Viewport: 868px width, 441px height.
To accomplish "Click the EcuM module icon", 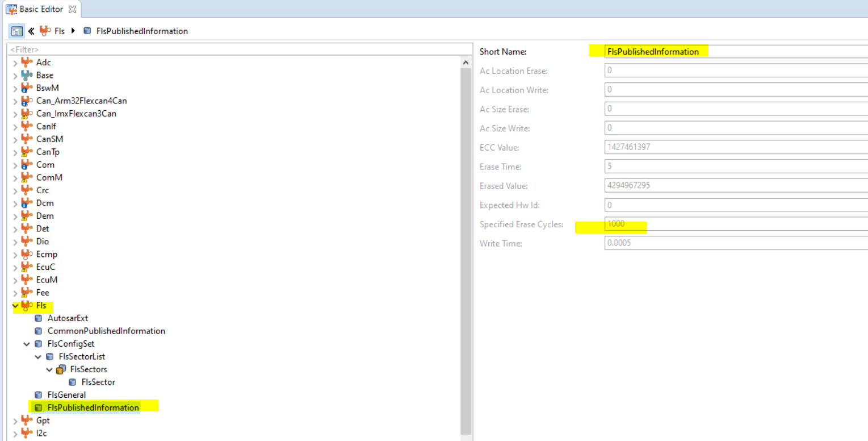I will (26, 280).
